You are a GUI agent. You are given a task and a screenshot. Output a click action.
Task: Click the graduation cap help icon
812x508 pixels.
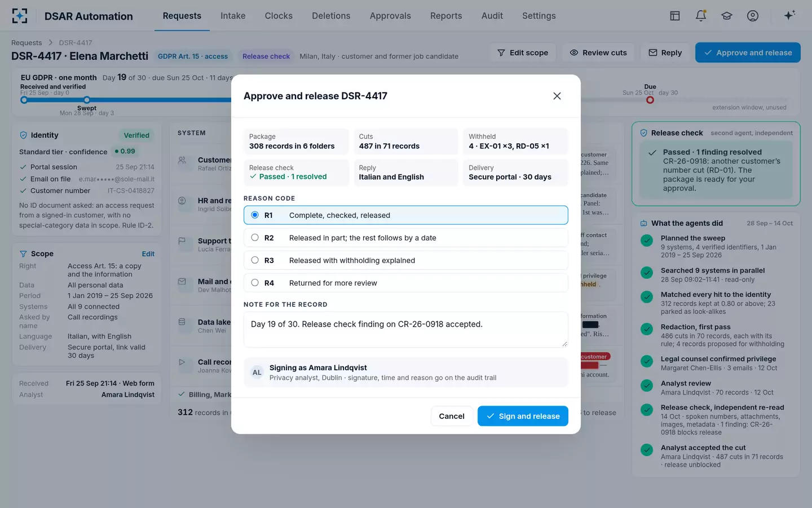coord(727,16)
